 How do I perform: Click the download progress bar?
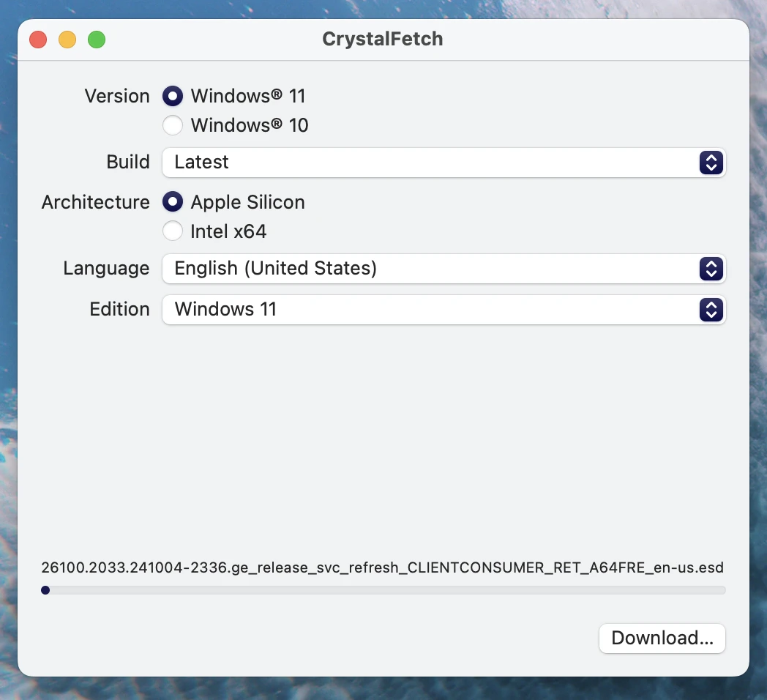pos(383,590)
